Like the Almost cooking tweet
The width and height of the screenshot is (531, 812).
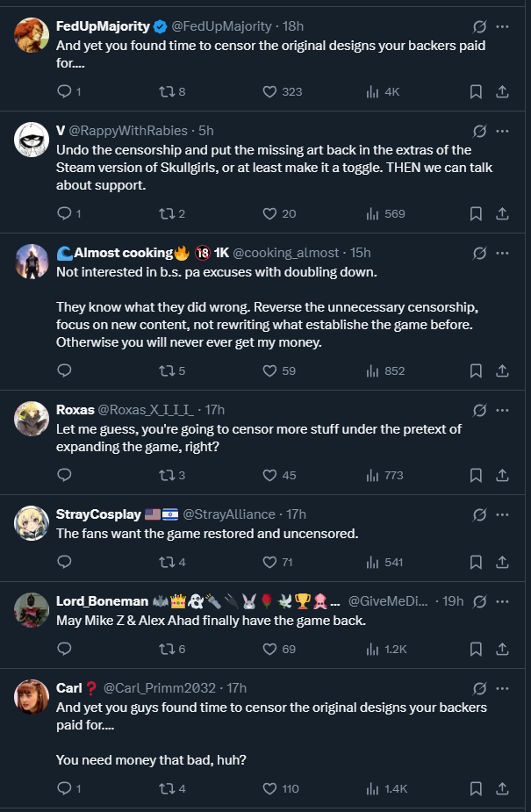coord(271,370)
